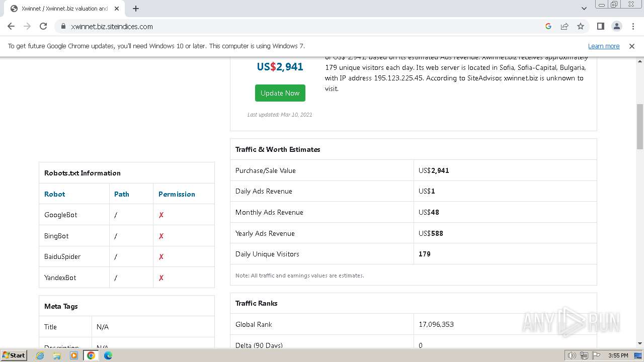Dismiss the Chrome update notice
The image size is (644, 362).
pyautogui.click(x=632, y=46)
